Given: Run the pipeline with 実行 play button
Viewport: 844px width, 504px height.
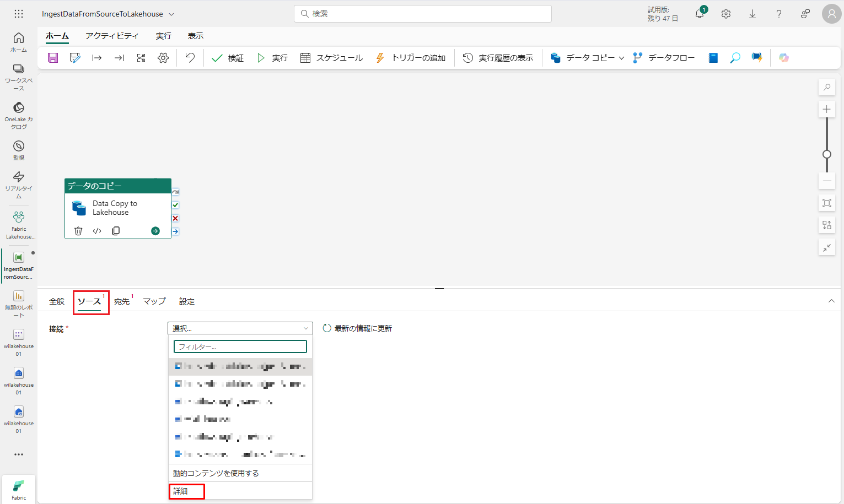Looking at the screenshot, I should (272, 58).
